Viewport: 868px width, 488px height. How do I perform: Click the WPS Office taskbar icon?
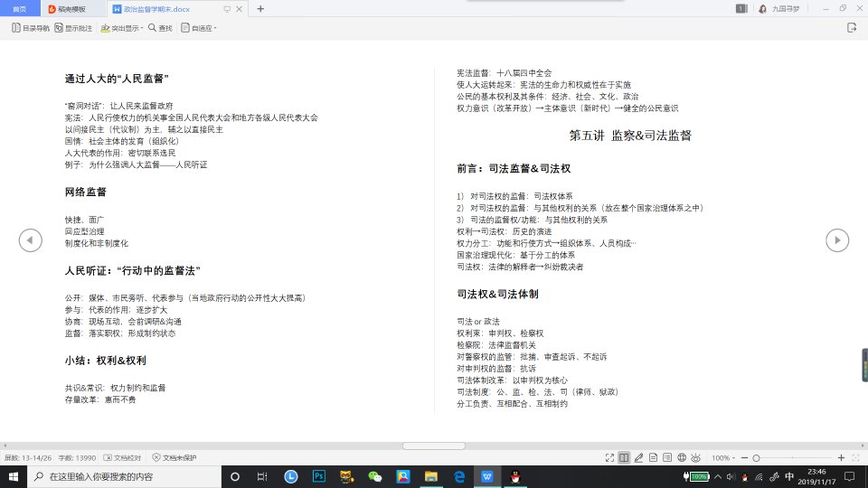tap(487, 476)
